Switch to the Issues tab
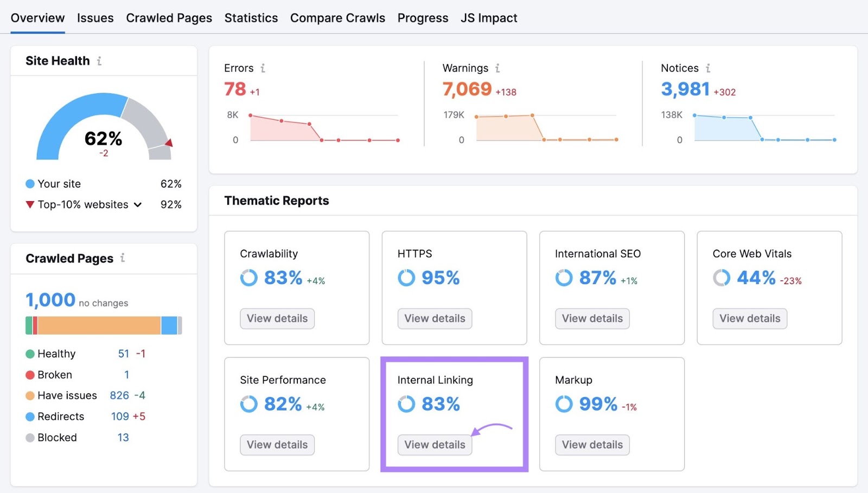The width and height of the screenshot is (868, 493). tap(95, 18)
